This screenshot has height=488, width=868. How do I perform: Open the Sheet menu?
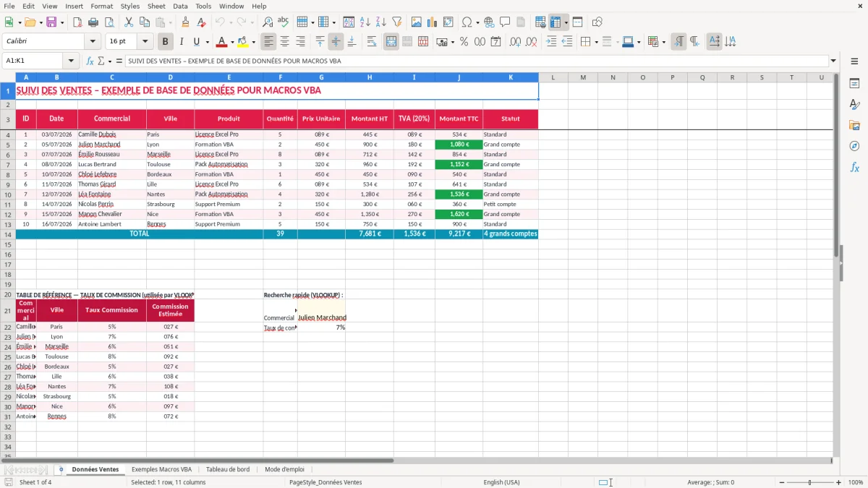(156, 6)
